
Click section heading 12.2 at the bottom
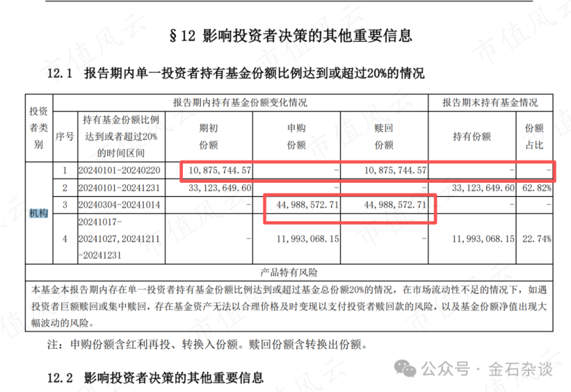pos(155,377)
